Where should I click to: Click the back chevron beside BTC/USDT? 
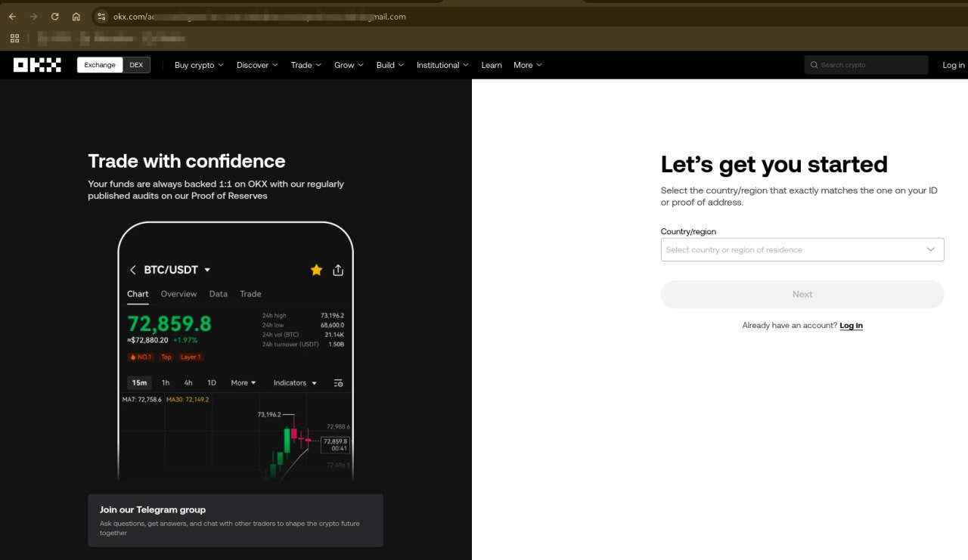click(x=133, y=270)
